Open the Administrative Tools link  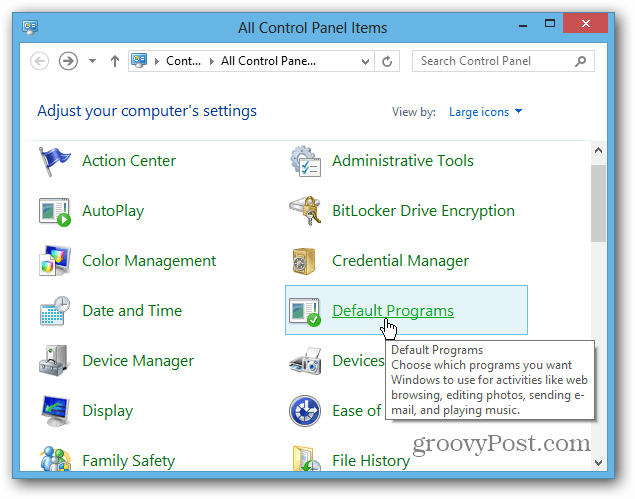click(x=403, y=161)
